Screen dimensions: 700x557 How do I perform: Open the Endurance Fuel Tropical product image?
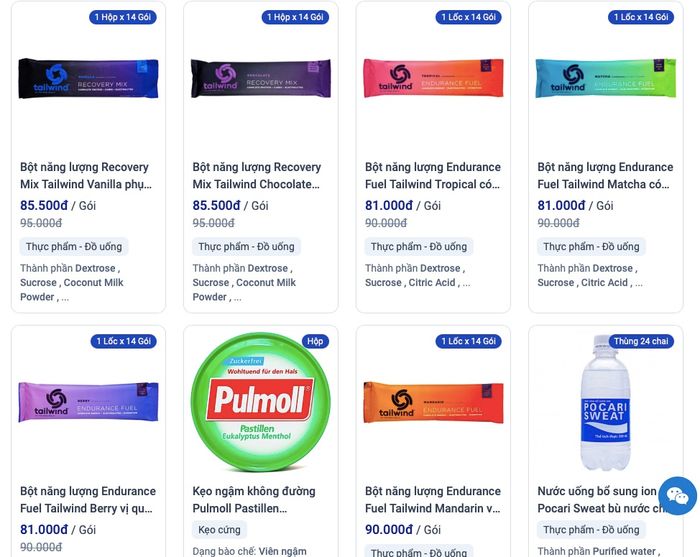pyautogui.click(x=433, y=78)
